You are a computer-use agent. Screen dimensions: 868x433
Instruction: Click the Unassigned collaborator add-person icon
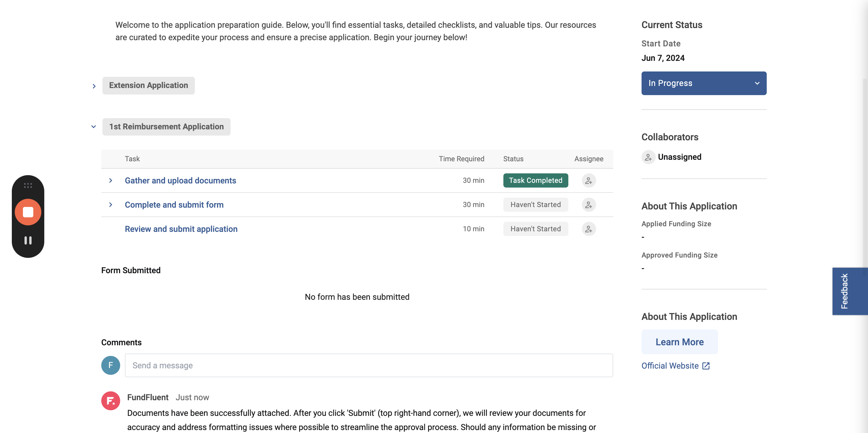tap(648, 157)
